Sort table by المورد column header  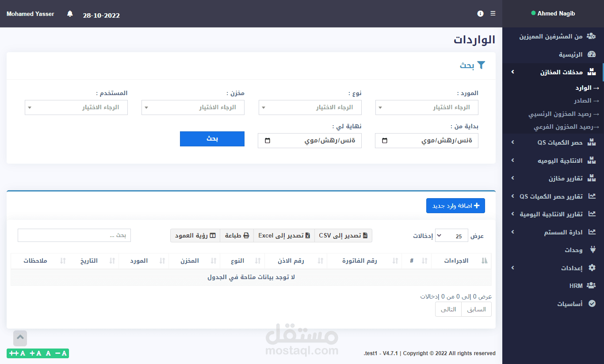pyautogui.click(x=144, y=261)
